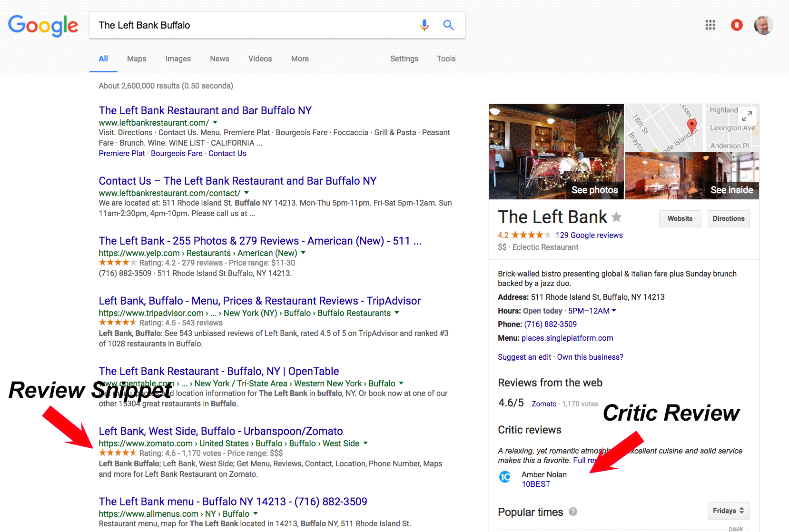Screen dimensions: 789x532
Task: Open the Premiere Plat sitelink
Action: [x=122, y=153]
